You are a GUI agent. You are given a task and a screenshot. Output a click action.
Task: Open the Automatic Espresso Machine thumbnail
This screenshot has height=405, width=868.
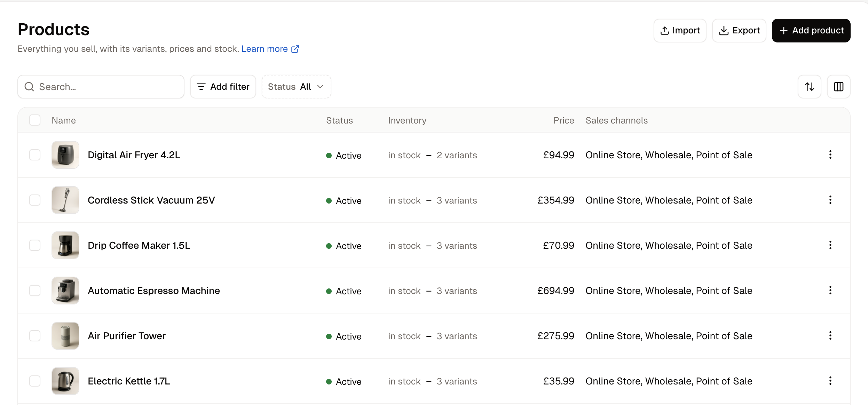[x=65, y=291]
